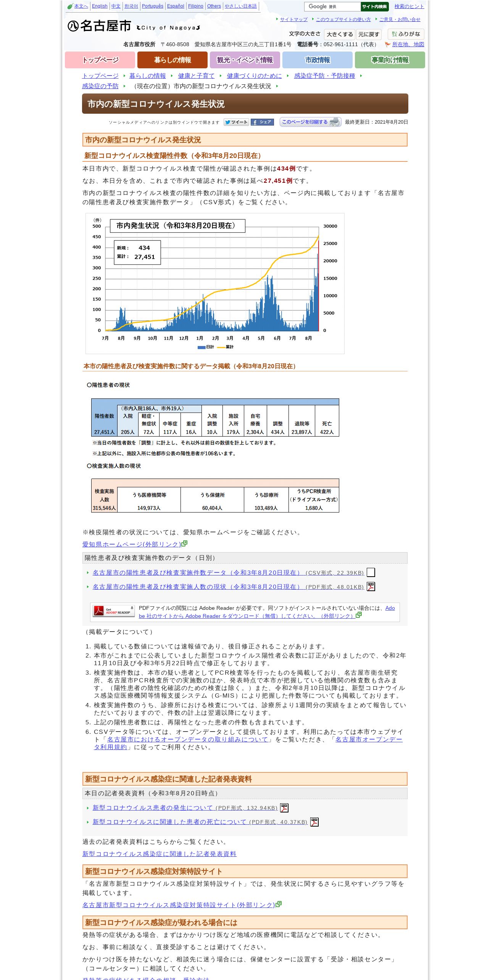Click breadcrumb 暮らしの情報
Viewport: 490px width, 980px height.
pyautogui.click(x=148, y=76)
